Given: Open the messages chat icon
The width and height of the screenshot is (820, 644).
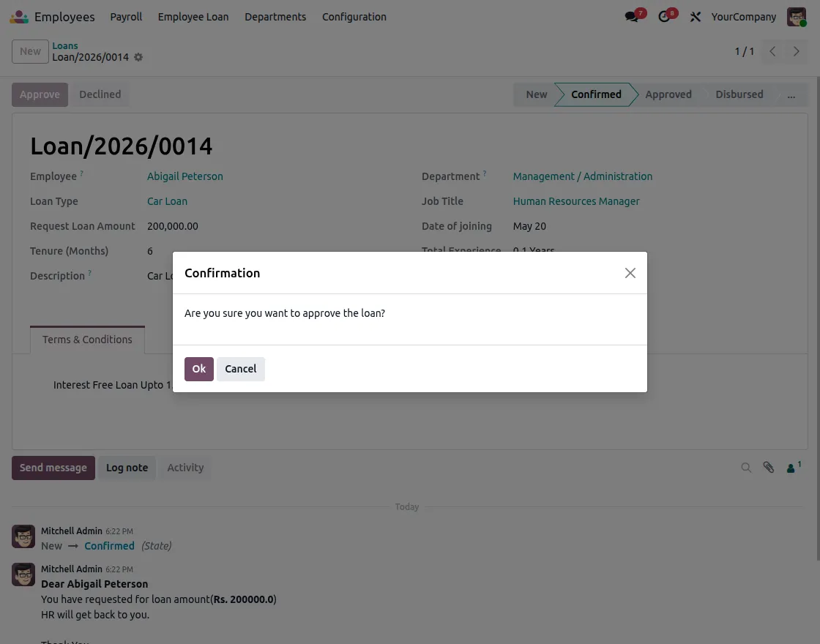Looking at the screenshot, I should tap(631, 17).
